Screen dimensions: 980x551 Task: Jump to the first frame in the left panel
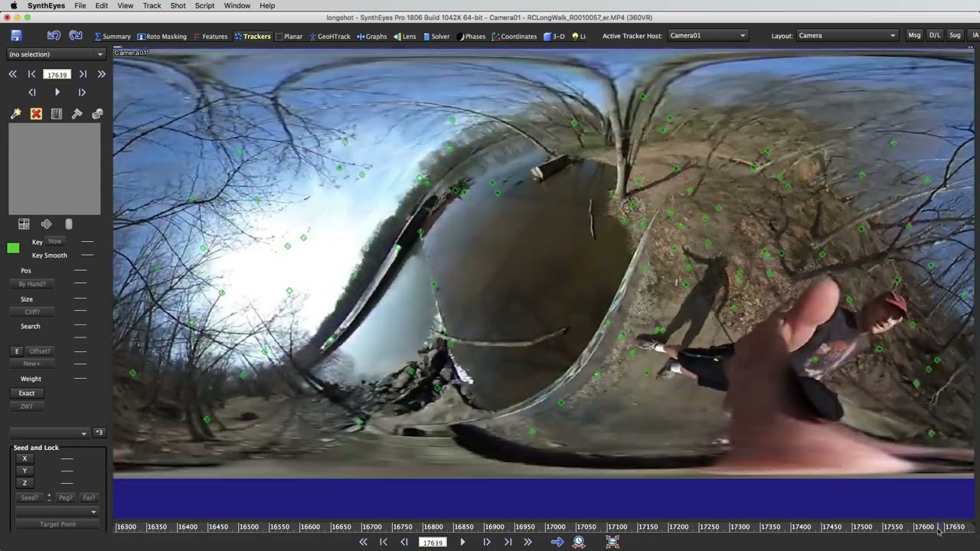(12, 74)
